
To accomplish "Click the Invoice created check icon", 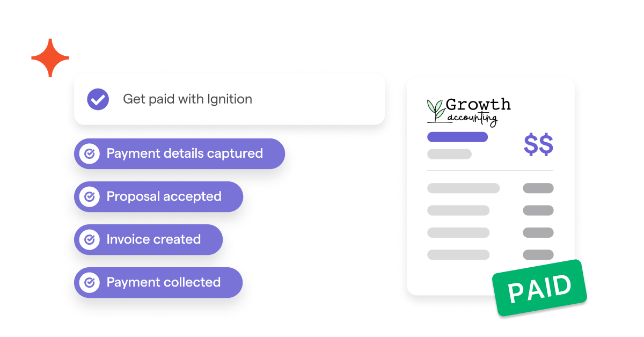I will (90, 240).
